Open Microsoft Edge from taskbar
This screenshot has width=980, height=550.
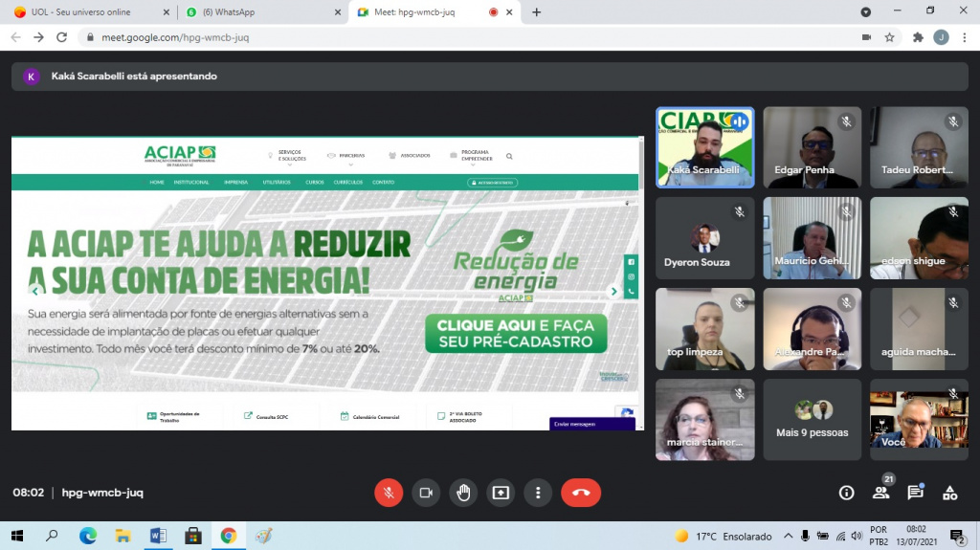coord(87,536)
